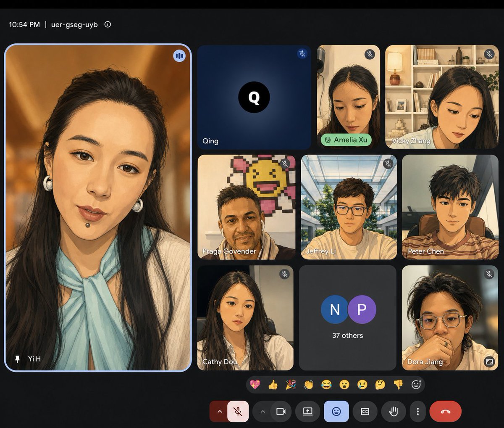Click the pin icon beside Yi H
The width and height of the screenshot is (504, 428).
(17, 359)
